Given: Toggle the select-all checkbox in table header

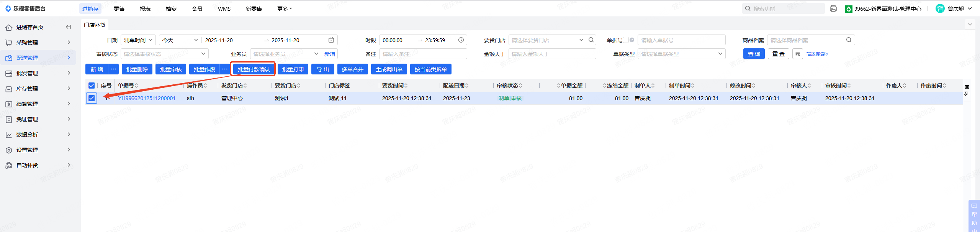Looking at the screenshot, I should pyautogui.click(x=92, y=86).
